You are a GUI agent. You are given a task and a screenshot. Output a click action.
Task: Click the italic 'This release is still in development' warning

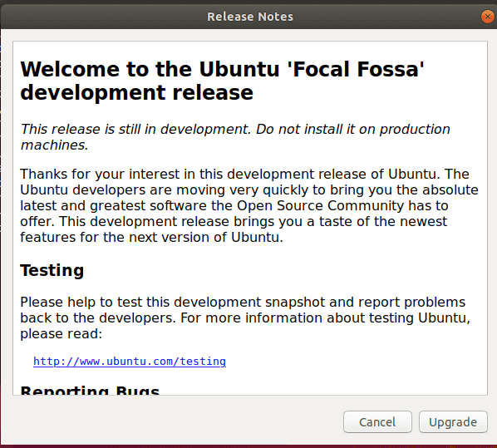tap(235, 129)
